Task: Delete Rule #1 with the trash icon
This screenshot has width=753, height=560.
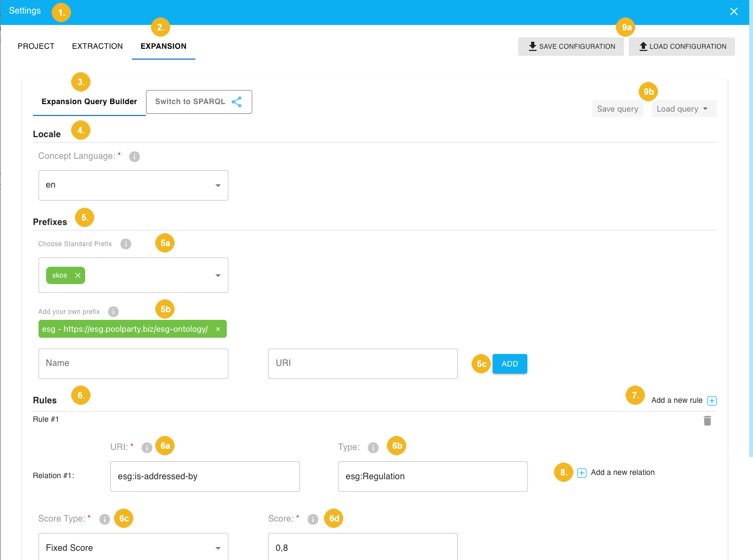Action: tap(707, 421)
